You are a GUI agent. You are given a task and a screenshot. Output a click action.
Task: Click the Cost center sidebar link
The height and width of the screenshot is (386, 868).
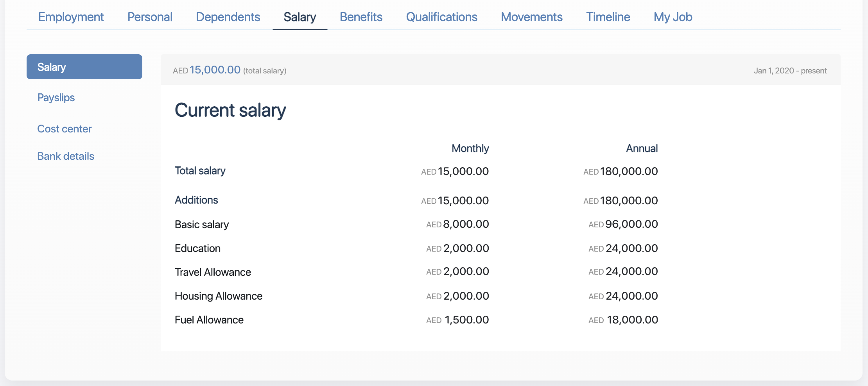[x=65, y=129]
